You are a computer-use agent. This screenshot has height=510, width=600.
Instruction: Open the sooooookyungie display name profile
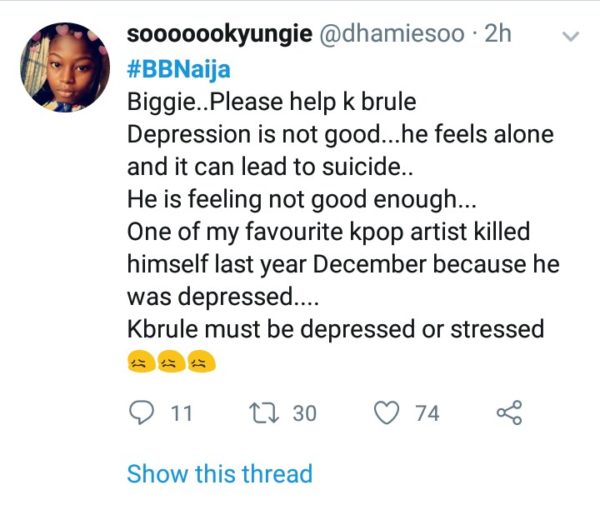pyautogui.click(x=219, y=35)
